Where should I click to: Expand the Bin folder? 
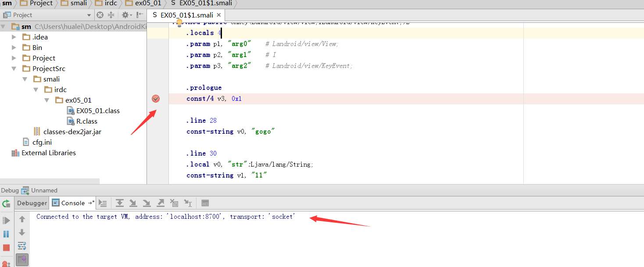(14, 47)
